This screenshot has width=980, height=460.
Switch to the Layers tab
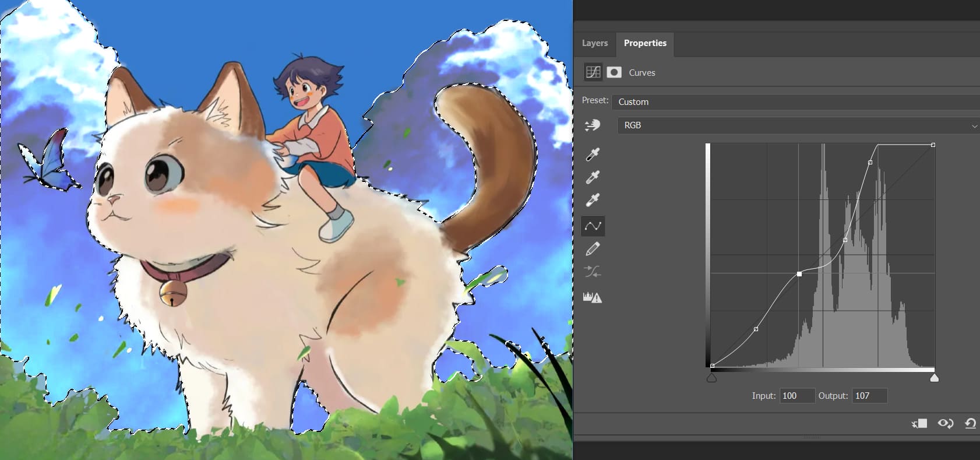pos(594,43)
